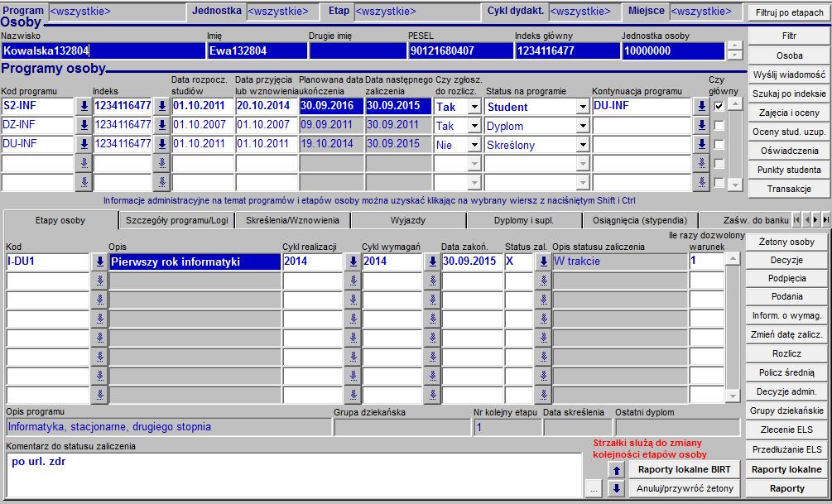Click lookup arrow beside Cykl wymagań 2014

tap(432, 262)
